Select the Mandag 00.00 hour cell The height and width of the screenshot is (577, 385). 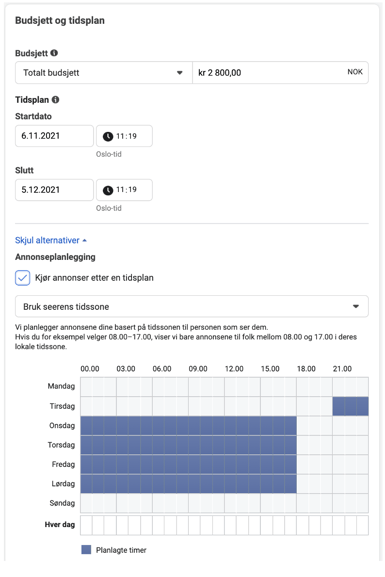(x=86, y=387)
